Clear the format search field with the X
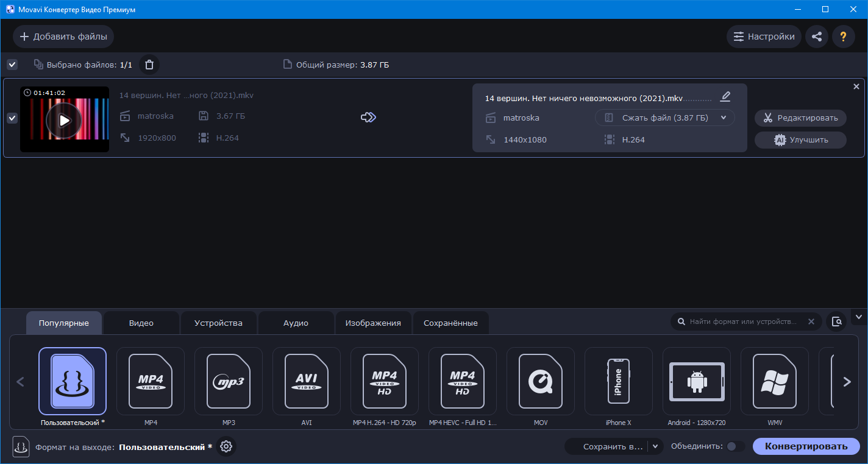Viewport: 868px width, 464px height. pyautogui.click(x=811, y=322)
